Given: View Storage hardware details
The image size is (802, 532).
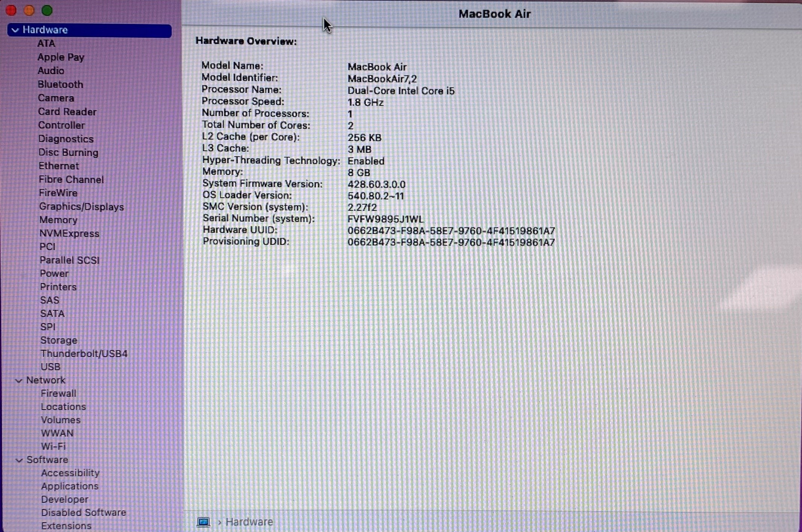Looking at the screenshot, I should coord(59,340).
